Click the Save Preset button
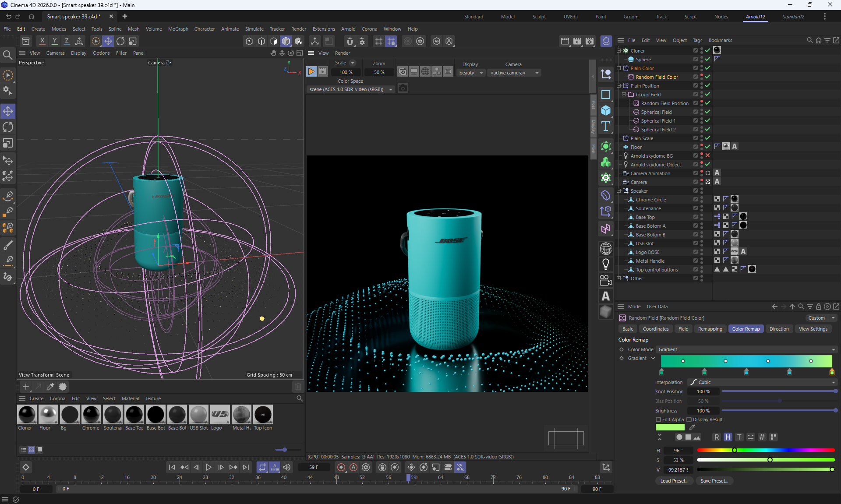 coord(714,481)
